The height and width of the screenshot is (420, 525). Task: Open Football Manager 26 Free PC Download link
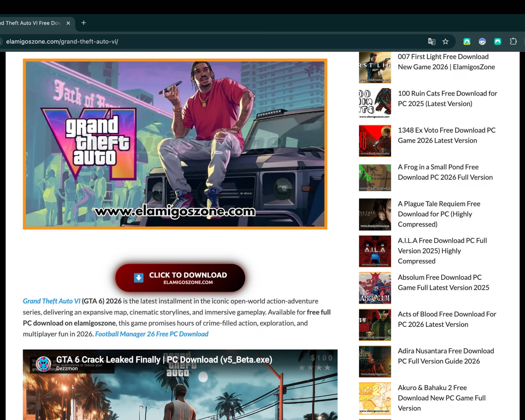click(x=152, y=334)
